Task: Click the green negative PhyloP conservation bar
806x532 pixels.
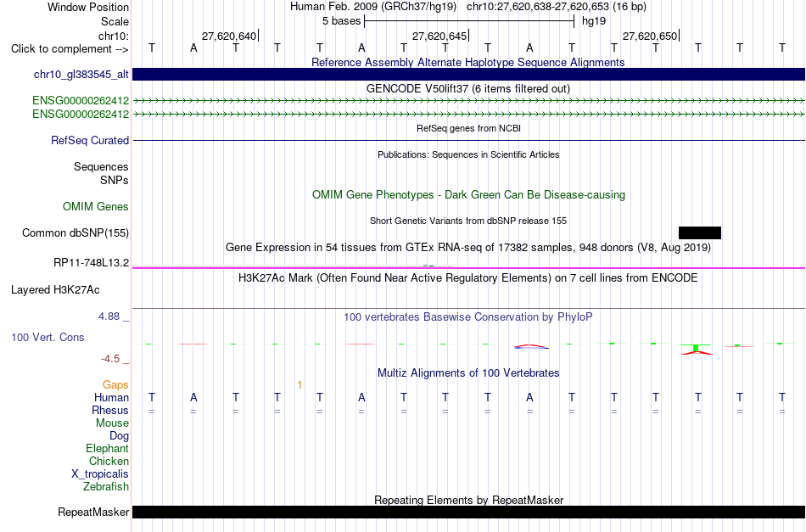Action: click(696, 349)
